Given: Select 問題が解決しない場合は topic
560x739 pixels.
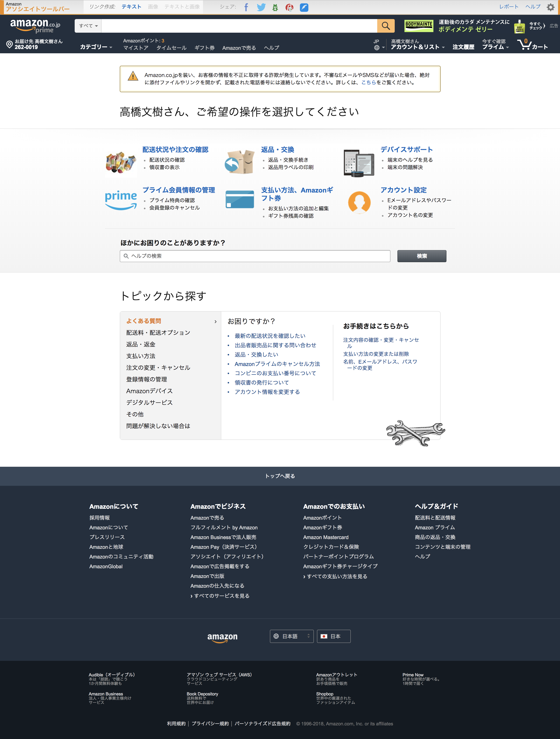Looking at the screenshot, I should coord(158,426).
